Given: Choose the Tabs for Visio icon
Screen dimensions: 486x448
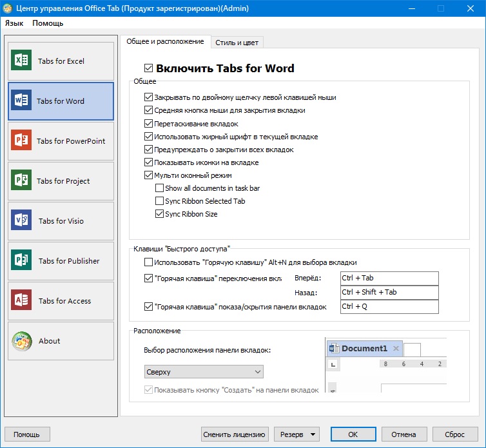Looking at the screenshot, I should (x=21, y=221).
